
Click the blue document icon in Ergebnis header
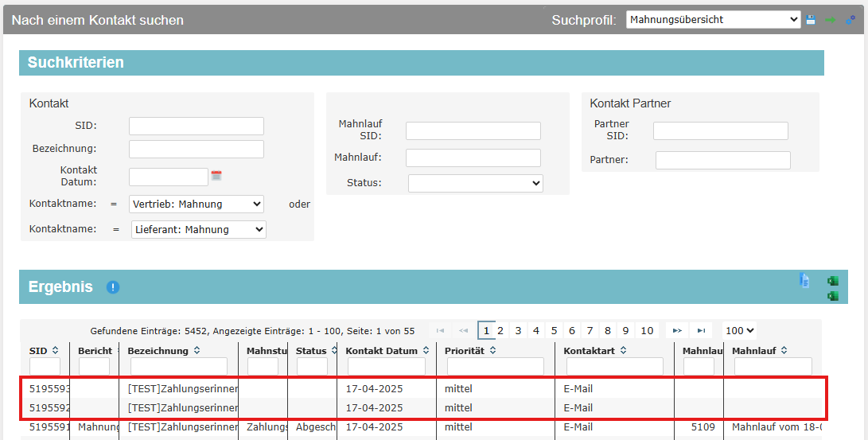pyautogui.click(x=804, y=280)
